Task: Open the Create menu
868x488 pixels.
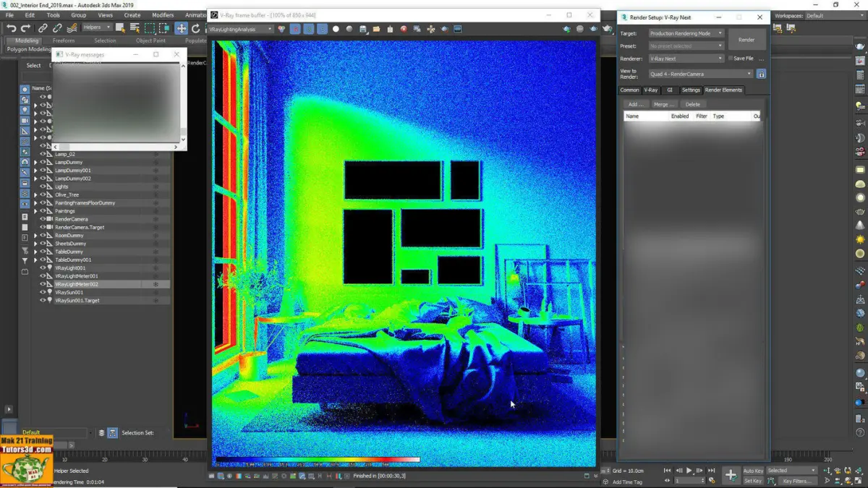Action: [132, 15]
